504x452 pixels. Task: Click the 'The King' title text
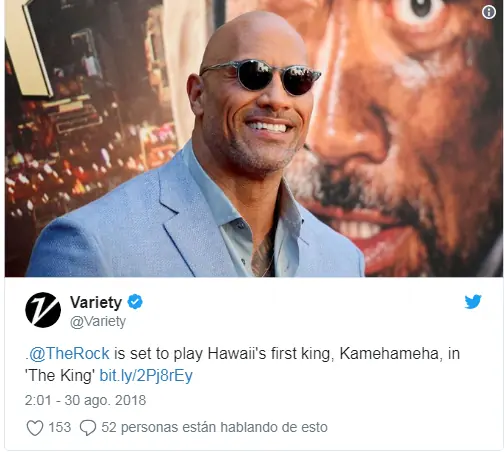(60, 376)
